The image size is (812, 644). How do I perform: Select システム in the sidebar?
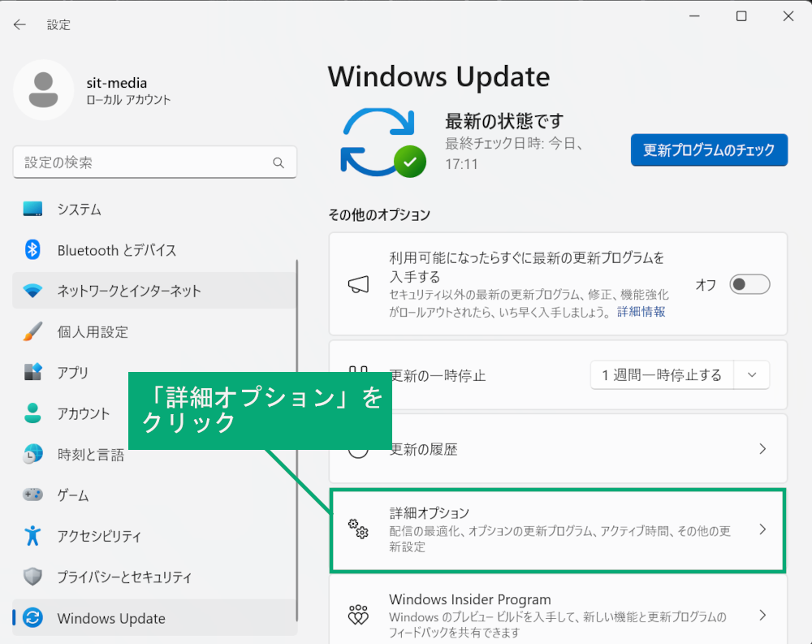click(x=154, y=209)
